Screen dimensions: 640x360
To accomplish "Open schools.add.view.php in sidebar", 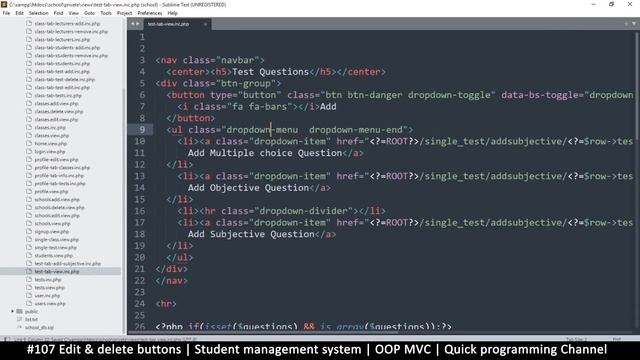I will click(57, 200).
